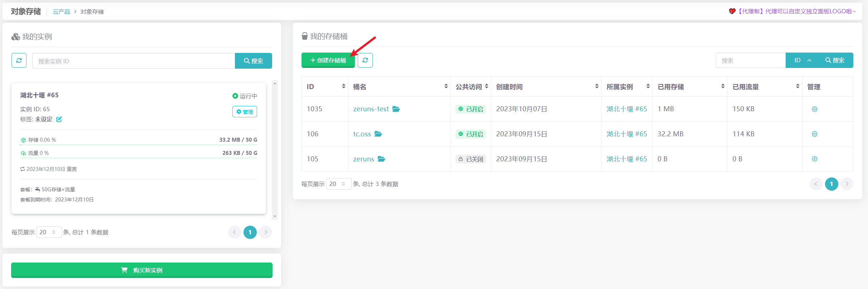Sort by 已用存储 column arrows
The width and height of the screenshot is (868, 289).
tap(723, 86)
